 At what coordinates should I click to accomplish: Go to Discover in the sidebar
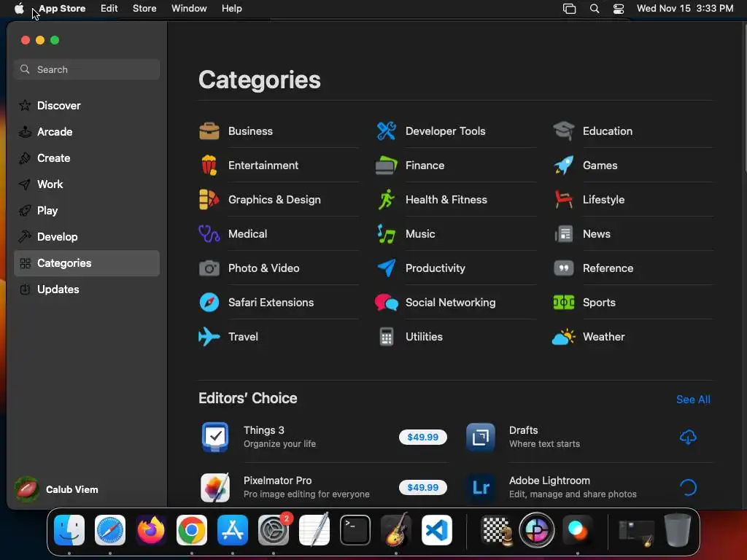(x=87, y=106)
